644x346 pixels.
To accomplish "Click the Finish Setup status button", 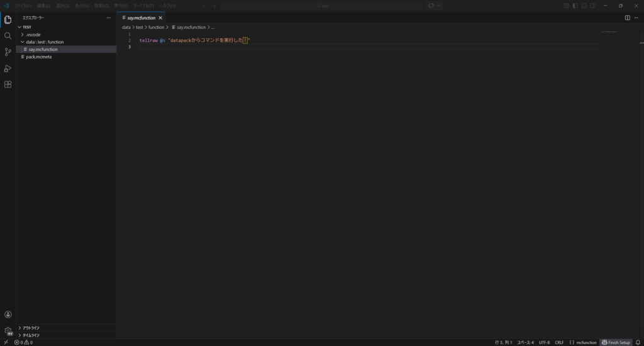I will (x=616, y=342).
